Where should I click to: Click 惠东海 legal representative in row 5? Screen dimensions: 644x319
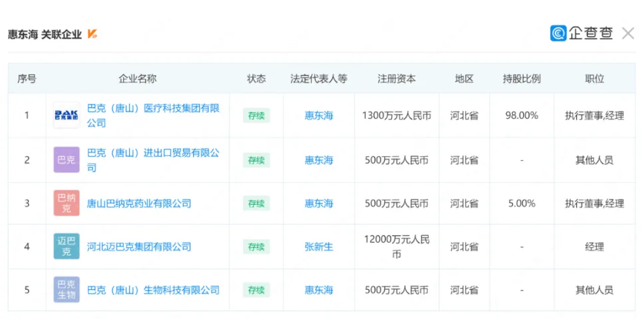[x=319, y=290]
